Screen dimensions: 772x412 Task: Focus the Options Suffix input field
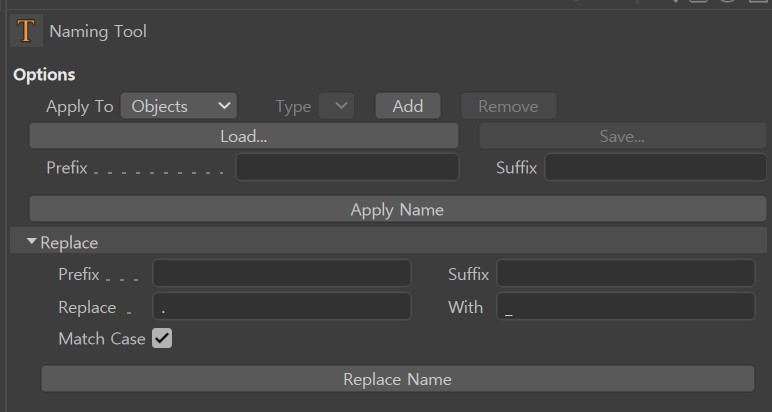pos(655,167)
